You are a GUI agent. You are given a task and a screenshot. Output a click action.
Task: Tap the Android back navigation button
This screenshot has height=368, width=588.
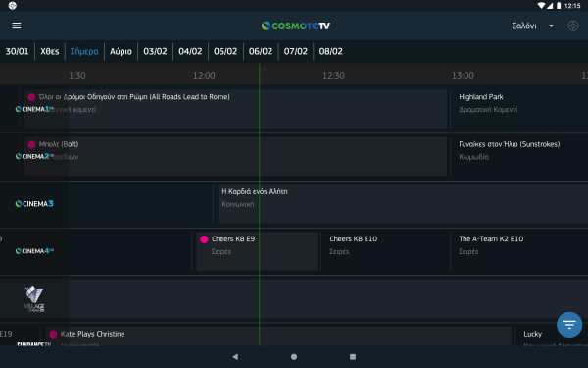[x=235, y=357]
